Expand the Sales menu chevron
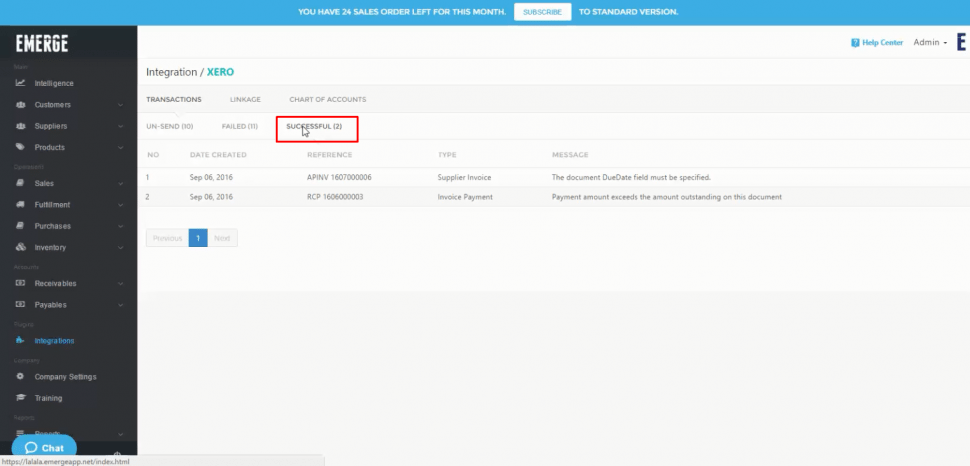Viewport: 970px width, 466px height. point(120,183)
